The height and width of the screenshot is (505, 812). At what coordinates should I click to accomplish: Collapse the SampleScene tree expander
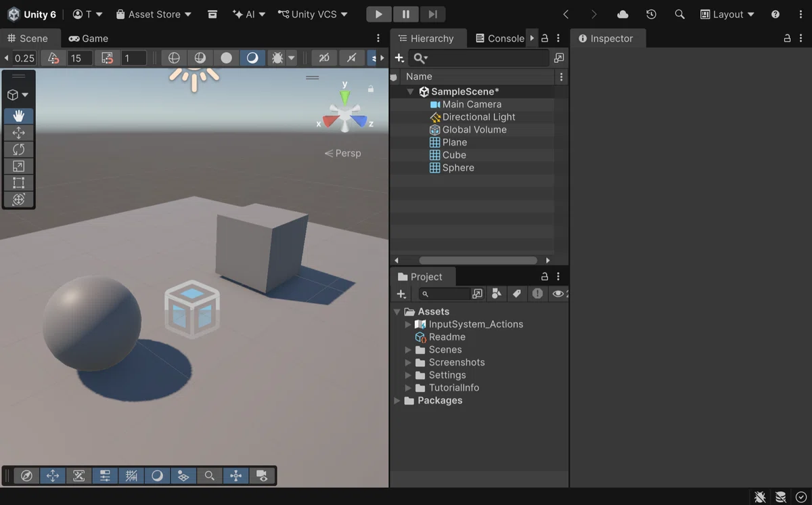point(410,91)
